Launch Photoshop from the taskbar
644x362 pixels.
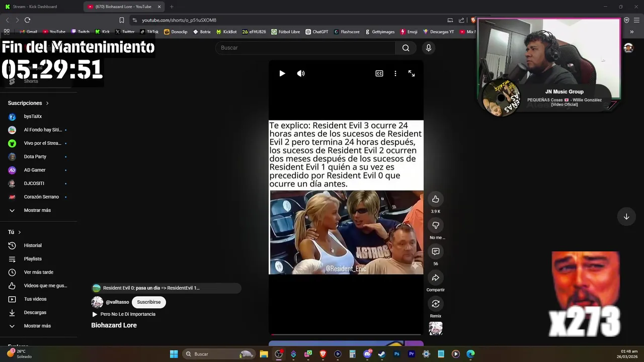(396, 354)
